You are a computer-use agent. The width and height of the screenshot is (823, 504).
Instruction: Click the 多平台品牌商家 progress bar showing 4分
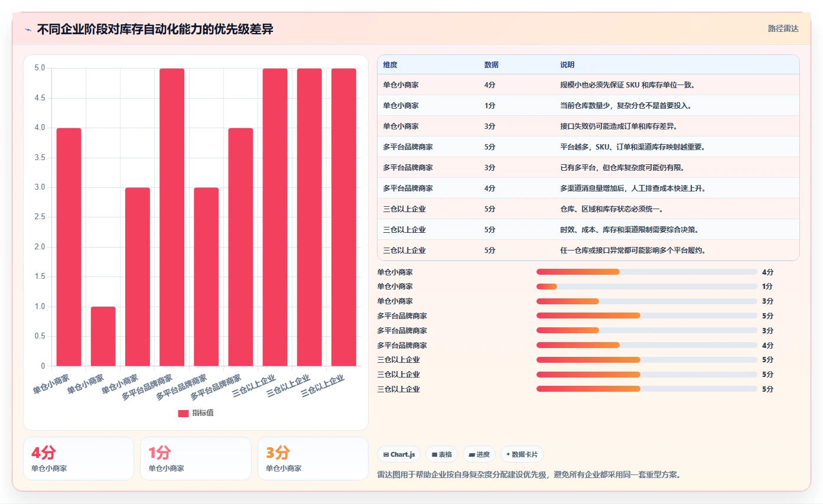(x=647, y=345)
